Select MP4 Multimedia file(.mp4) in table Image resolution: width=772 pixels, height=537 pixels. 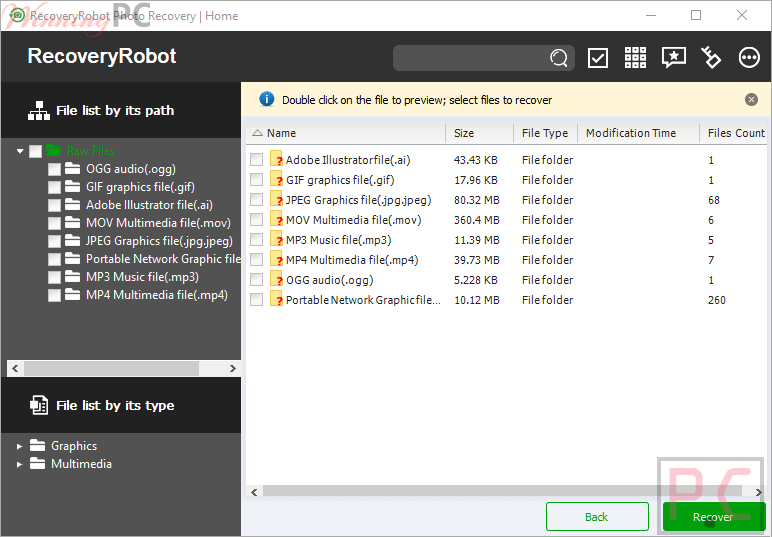click(x=352, y=260)
